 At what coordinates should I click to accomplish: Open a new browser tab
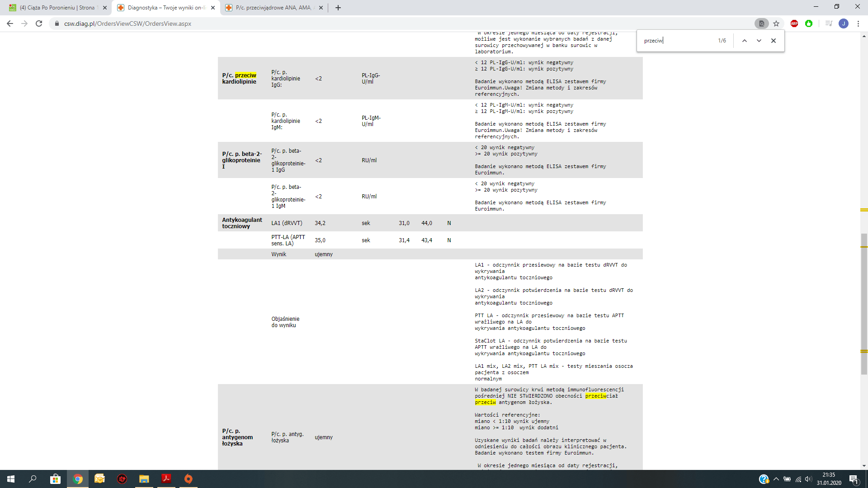coord(338,8)
